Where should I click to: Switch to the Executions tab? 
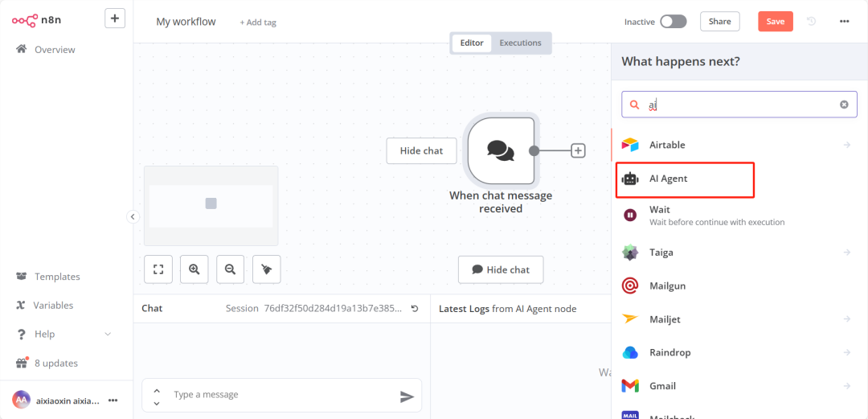coord(520,43)
